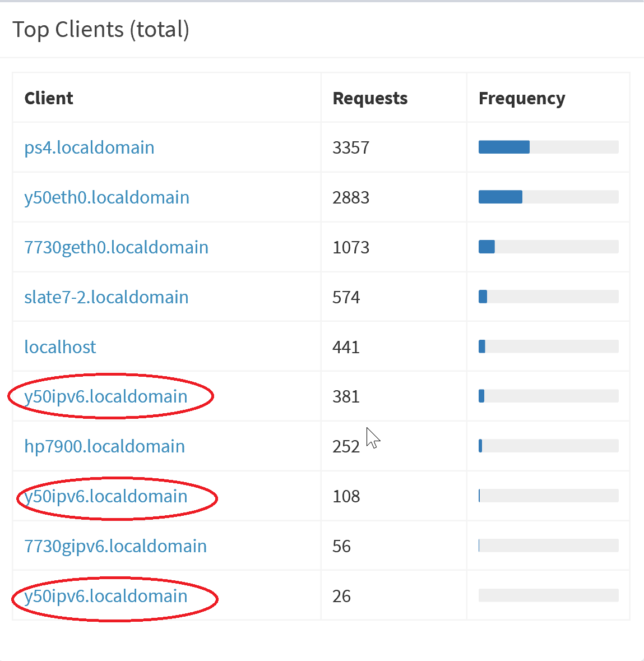Screen dimensions: 644x661
Task: Open the slate7-2.localdomain client link
Action: (x=106, y=297)
